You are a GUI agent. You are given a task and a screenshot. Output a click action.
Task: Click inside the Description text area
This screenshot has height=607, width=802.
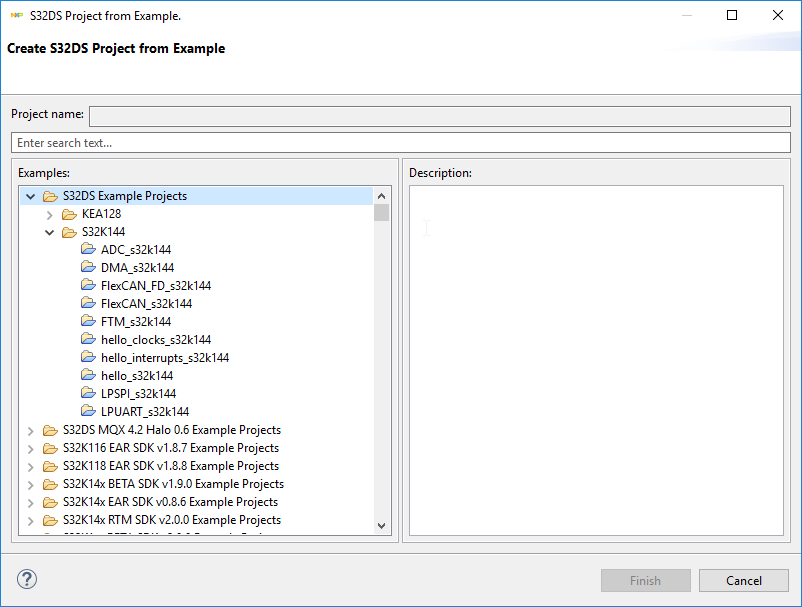[596, 361]
